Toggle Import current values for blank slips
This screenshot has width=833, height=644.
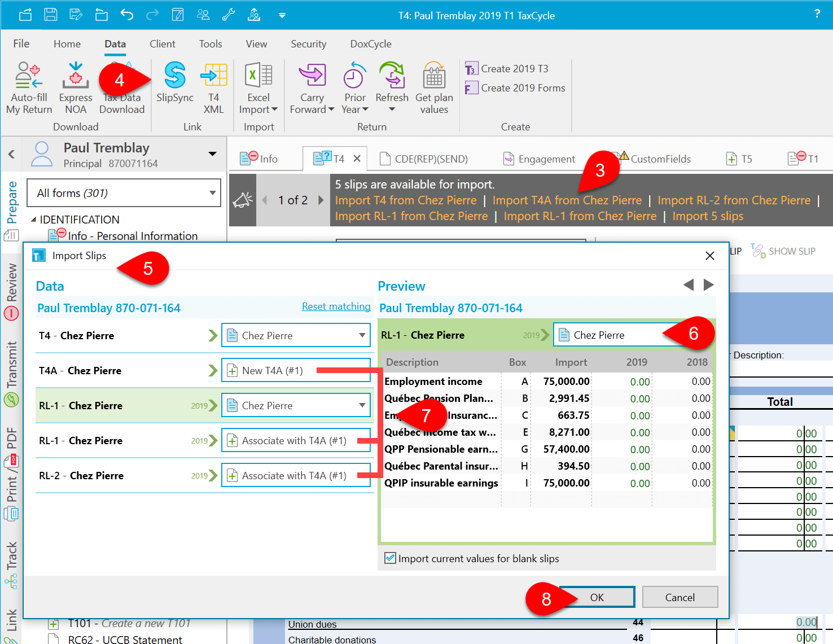click(x=390, y=558)
